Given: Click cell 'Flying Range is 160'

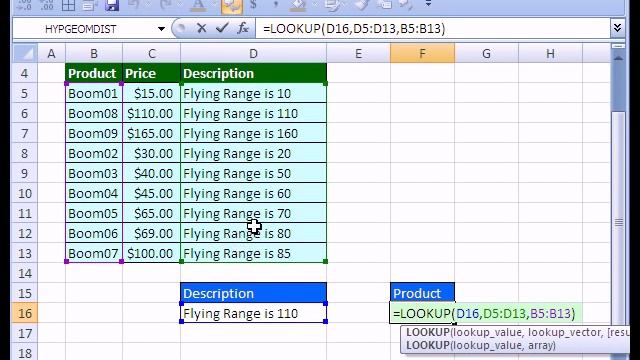Looking at the screenshot, I should (x=253, y=133).
